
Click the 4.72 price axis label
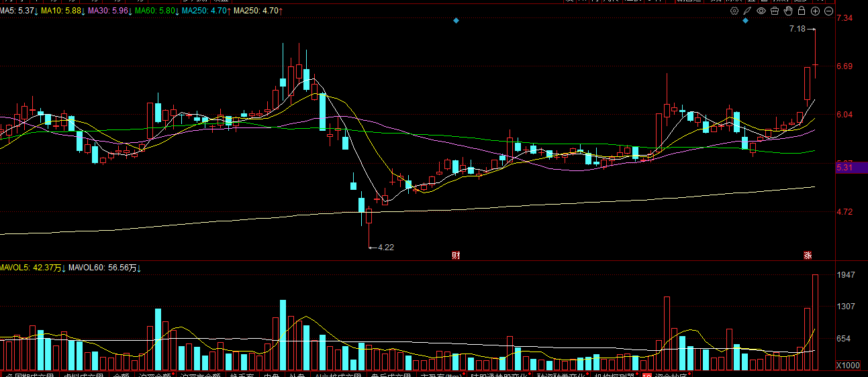[845, 212]
